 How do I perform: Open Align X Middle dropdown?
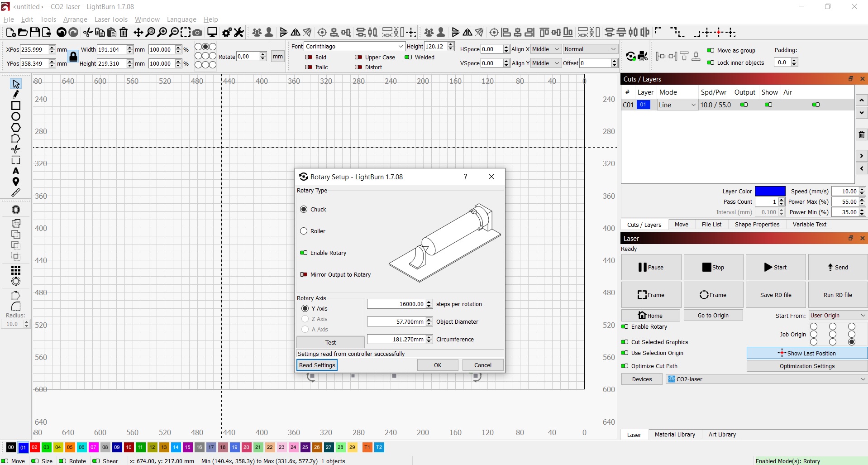[546, 49]
